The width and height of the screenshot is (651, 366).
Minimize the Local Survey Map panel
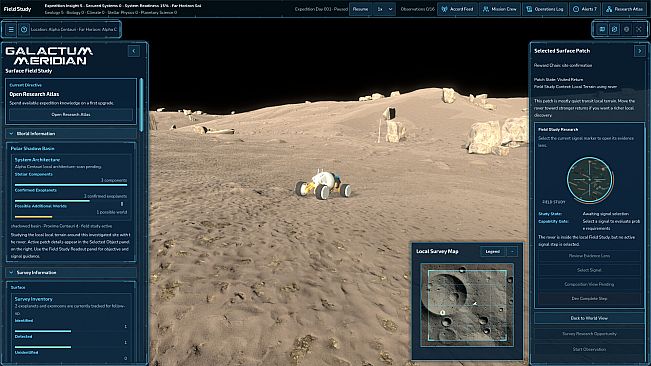click(x=512, y=251)
